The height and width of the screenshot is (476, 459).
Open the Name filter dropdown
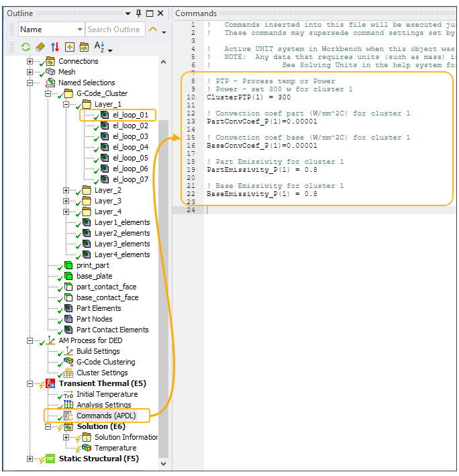[x=79, y=30]
